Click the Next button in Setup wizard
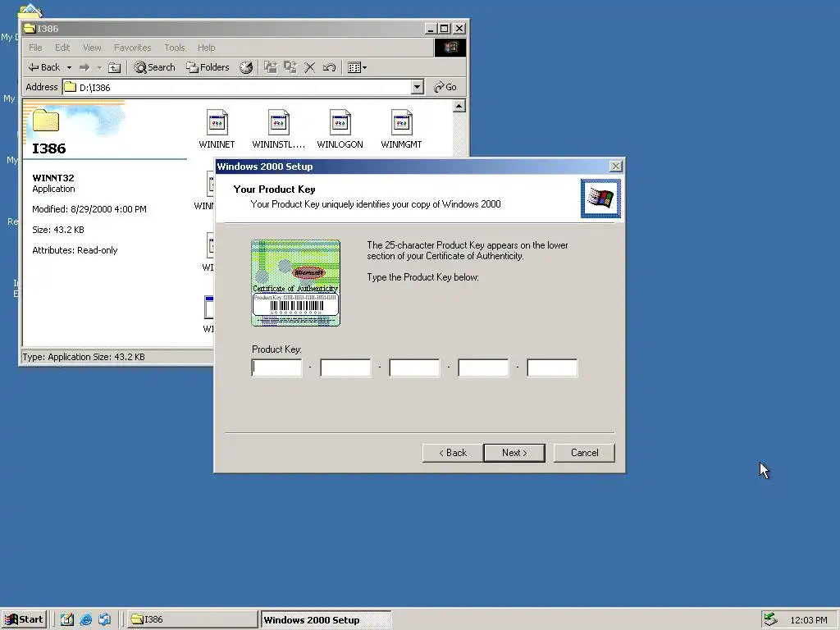Screen dimensions: 840x630 [514, 453]
